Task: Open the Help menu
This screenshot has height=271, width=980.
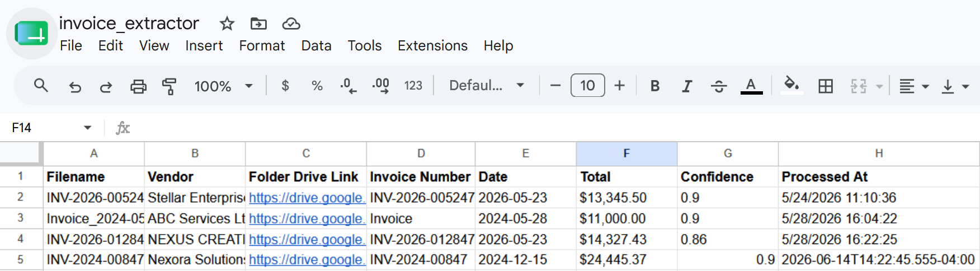Action: pyautogui.click(x=498, y=46)
